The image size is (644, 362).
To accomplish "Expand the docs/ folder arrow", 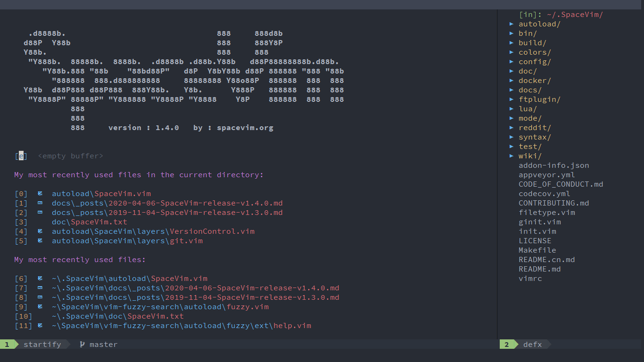I will click(512, 90).
